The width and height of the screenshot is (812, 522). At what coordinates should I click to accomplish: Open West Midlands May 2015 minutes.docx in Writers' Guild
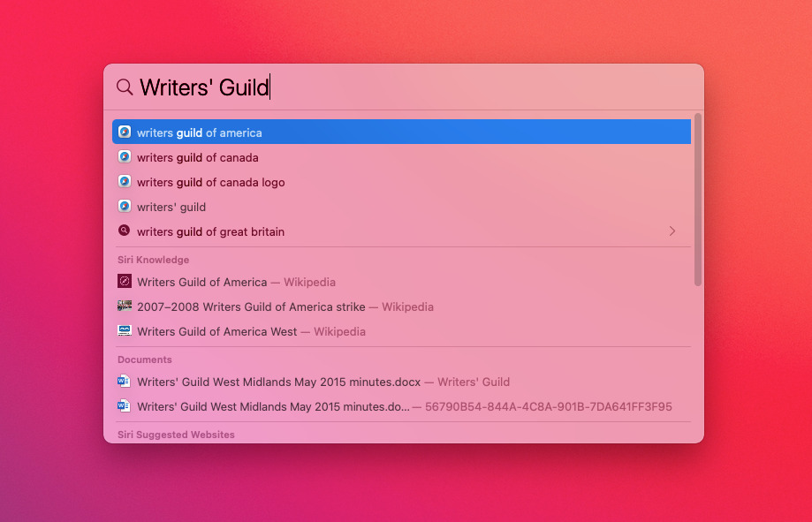pyautogui.click(x=401, y=382)
